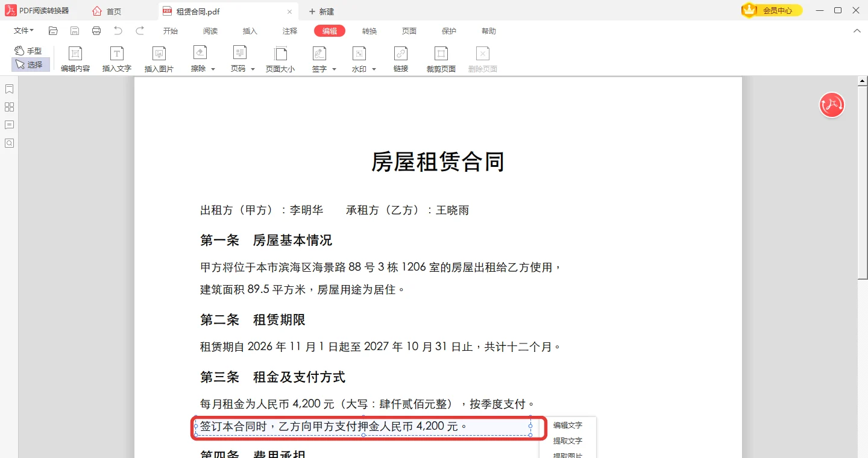Select the 裁剪页面 crop tool
868x458 pixels.
pyautogui.click(x=441, y=60)
